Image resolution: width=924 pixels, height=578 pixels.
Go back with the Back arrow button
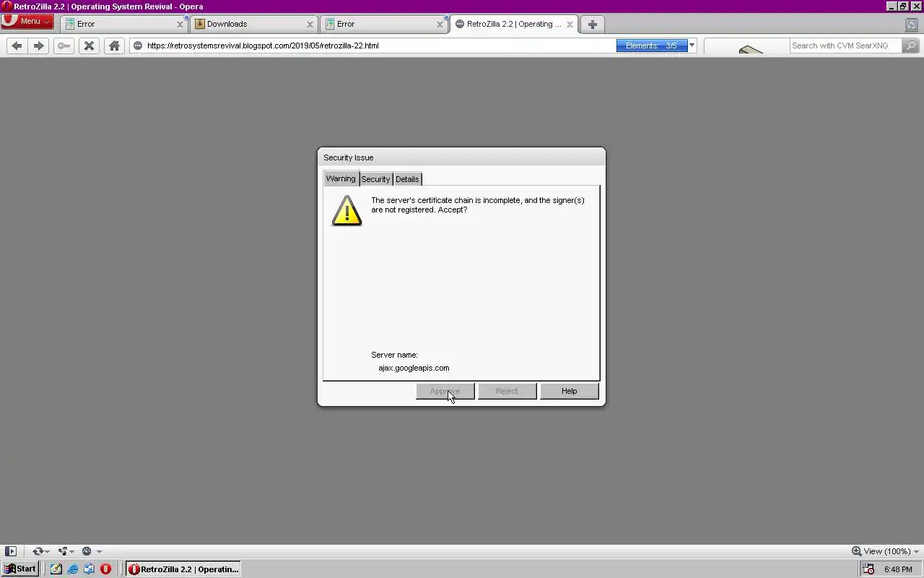tap(17, 46)
